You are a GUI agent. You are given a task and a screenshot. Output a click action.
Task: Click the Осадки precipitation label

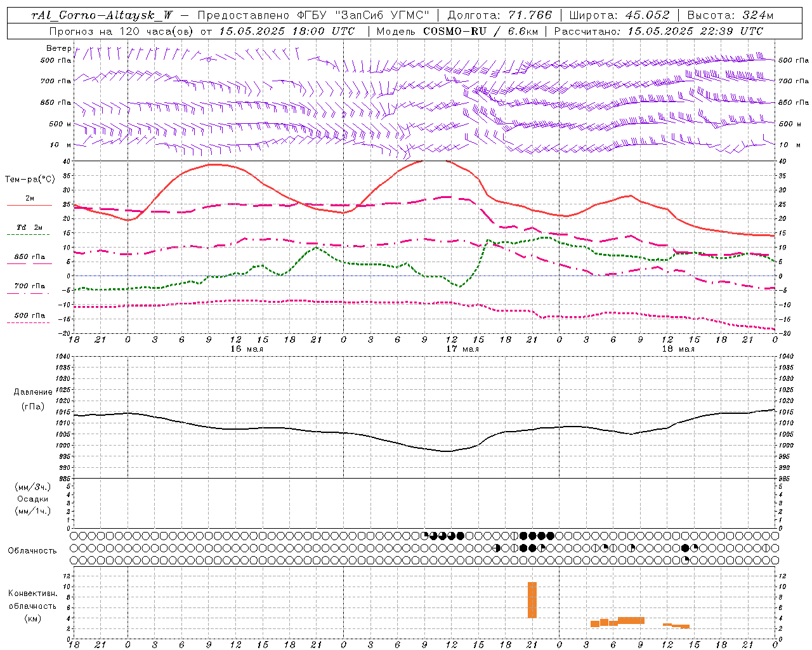(x=33, y=499)
